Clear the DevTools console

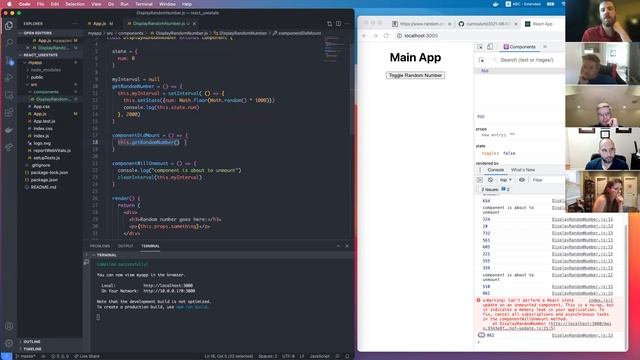tap(490, 180)
